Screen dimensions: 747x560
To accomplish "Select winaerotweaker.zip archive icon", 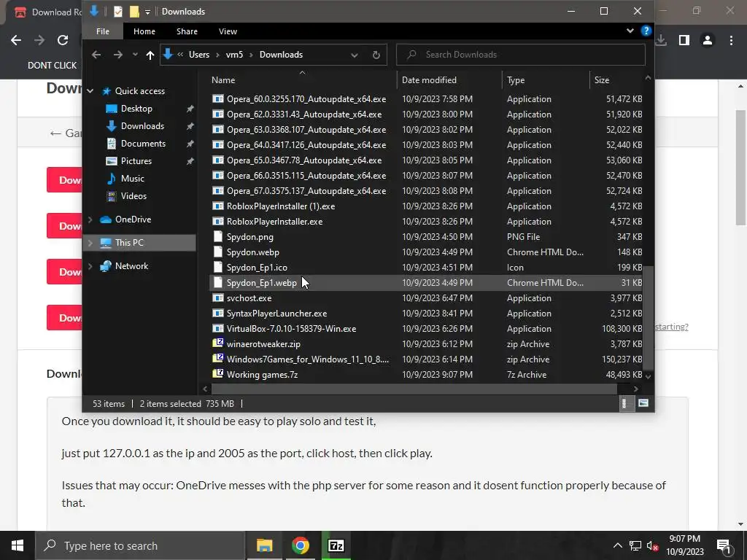I will point(217,344).
